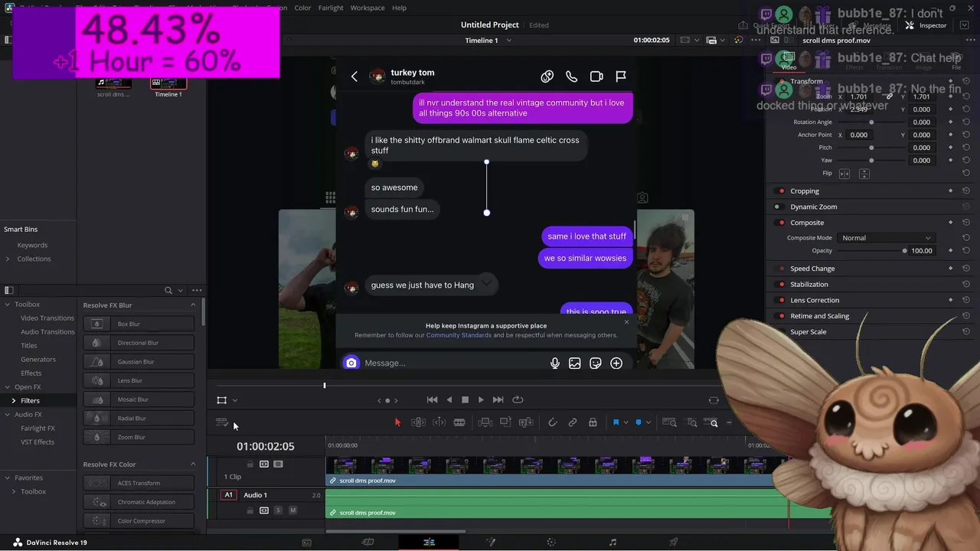Open effects panel three-dot options menu

tap(197, 290)
